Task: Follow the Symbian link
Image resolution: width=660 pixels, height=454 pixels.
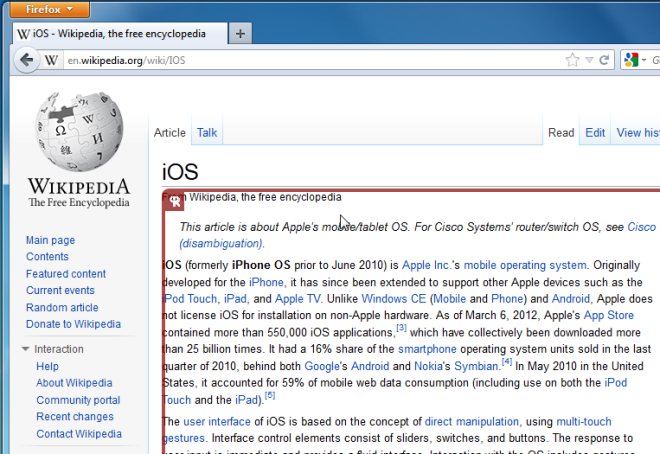Action: coord(476,366)
